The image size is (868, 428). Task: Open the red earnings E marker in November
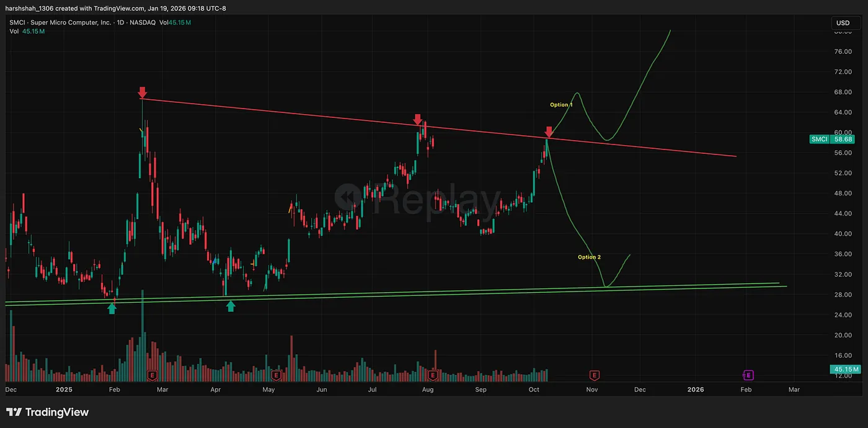[x=595, y=375]
